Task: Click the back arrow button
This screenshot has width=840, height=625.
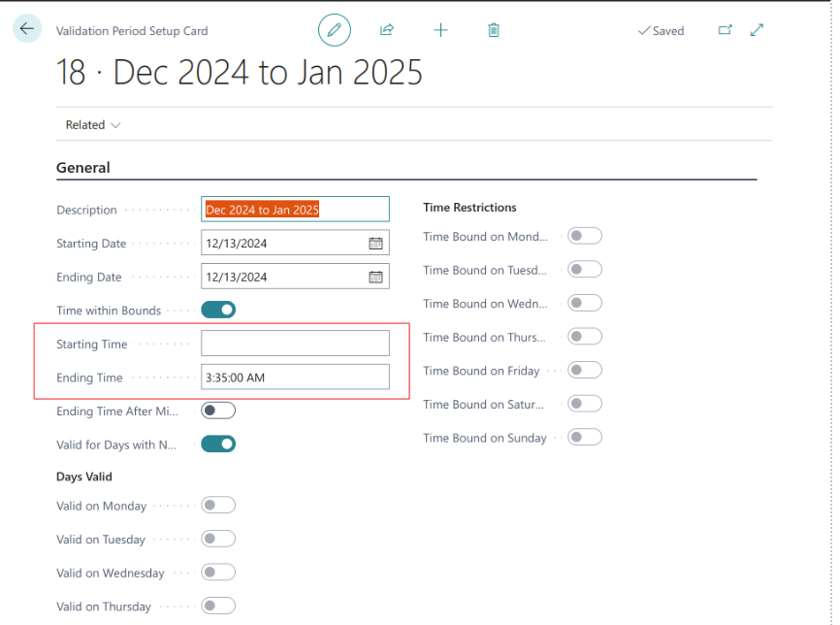Action: [26, 29]
